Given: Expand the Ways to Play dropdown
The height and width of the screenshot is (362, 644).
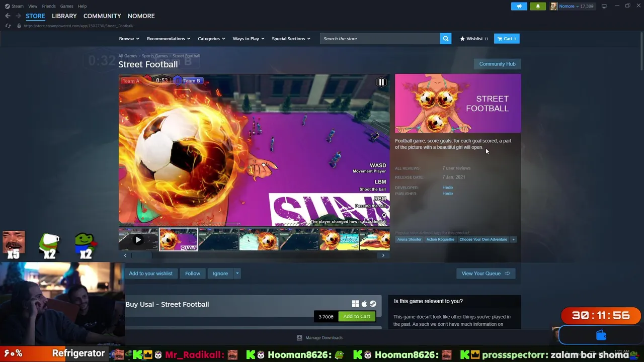Looking at the screenshot, I should point(249,39).
